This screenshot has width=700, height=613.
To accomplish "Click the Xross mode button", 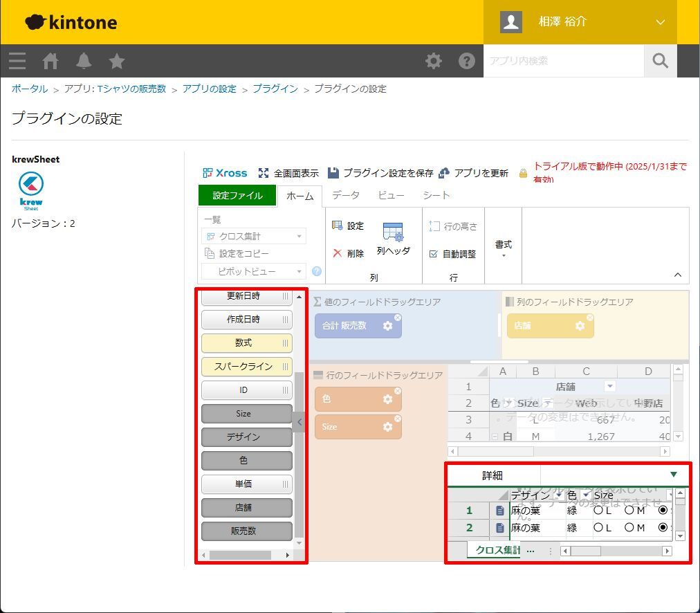I will [225, 173].
